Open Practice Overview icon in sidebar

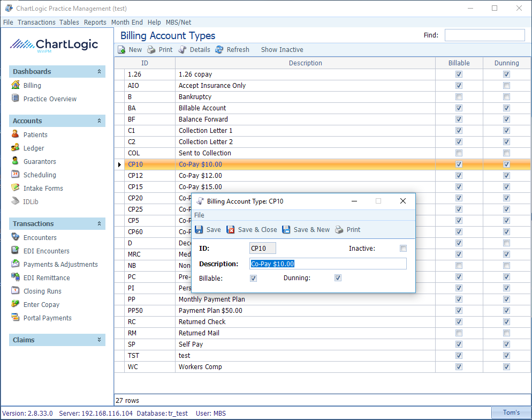coord(16,98)
